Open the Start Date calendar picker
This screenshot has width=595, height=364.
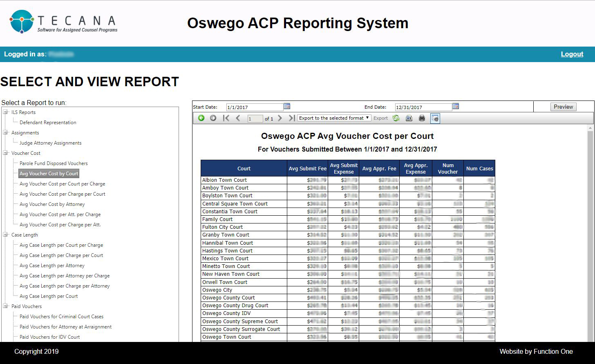point(287,106)
